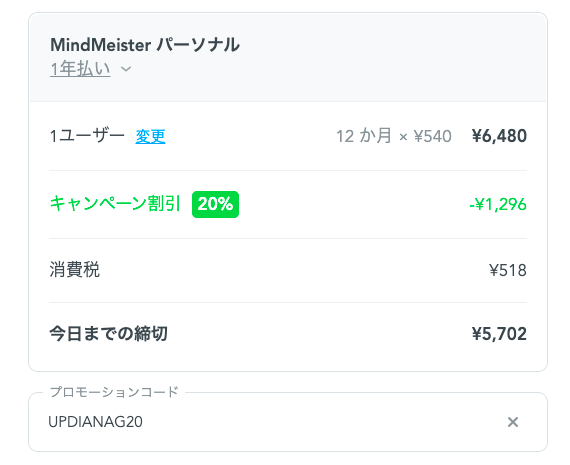This screenshot has width=570, height=465.
Task: Click the 変更 link to change users
Action: point(150,137)
